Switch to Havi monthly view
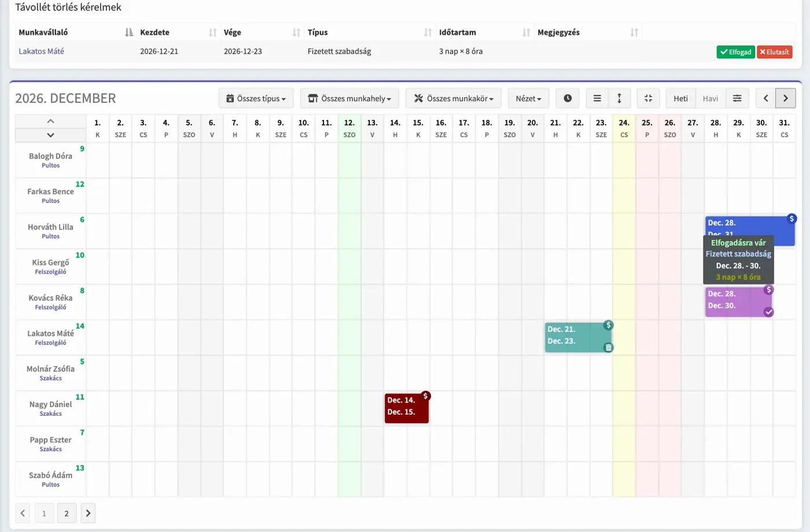Image resolution: width=810 pixels, height=532 pixels. point(710,98)
